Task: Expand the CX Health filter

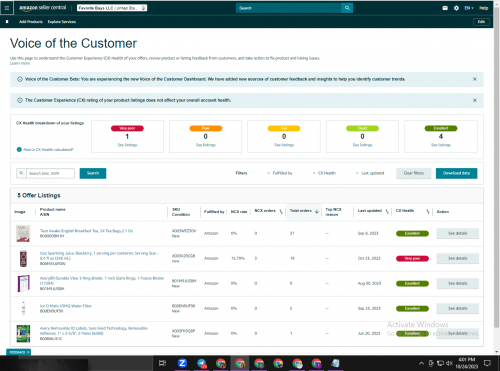Action: point(324,173)
